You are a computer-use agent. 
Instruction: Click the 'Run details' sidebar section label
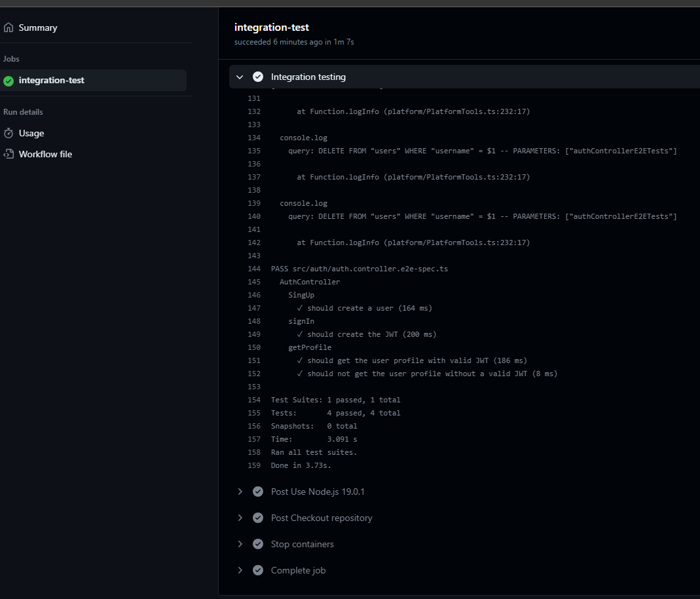click(23, 112)
